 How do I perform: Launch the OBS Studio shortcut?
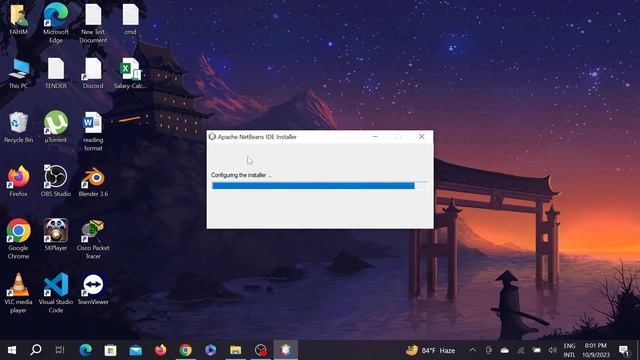pyautogui.click(x=56, y=182)
